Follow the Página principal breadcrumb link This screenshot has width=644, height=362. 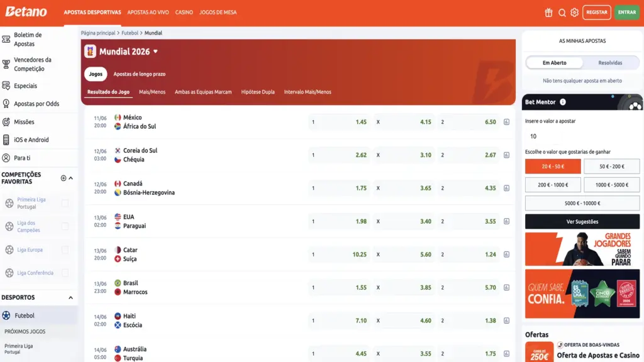[97, 33]
